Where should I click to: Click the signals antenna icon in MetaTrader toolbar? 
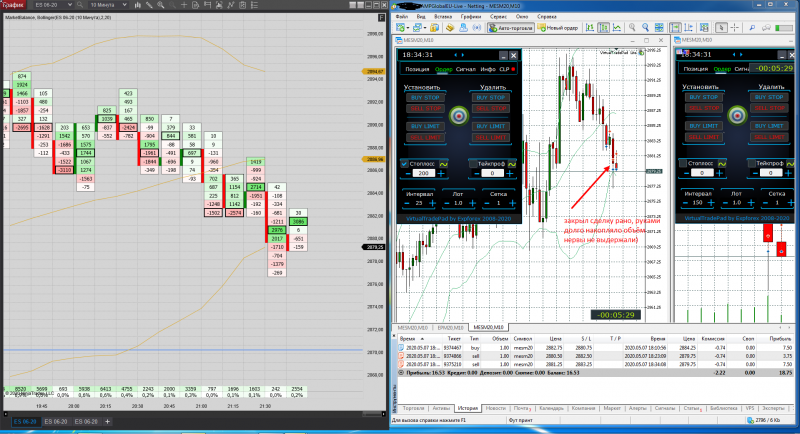pyautogui.click(x=477, y=28)
